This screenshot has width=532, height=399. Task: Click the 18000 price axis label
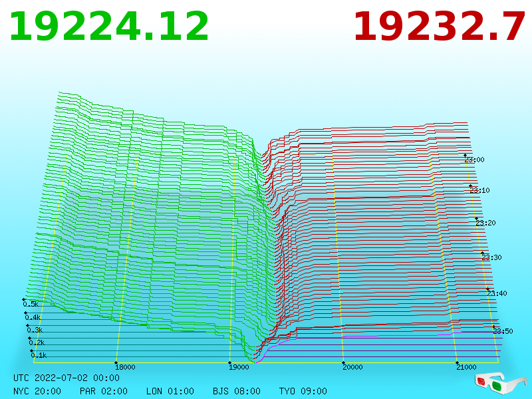pyautogui.click(x=125, y=367)
